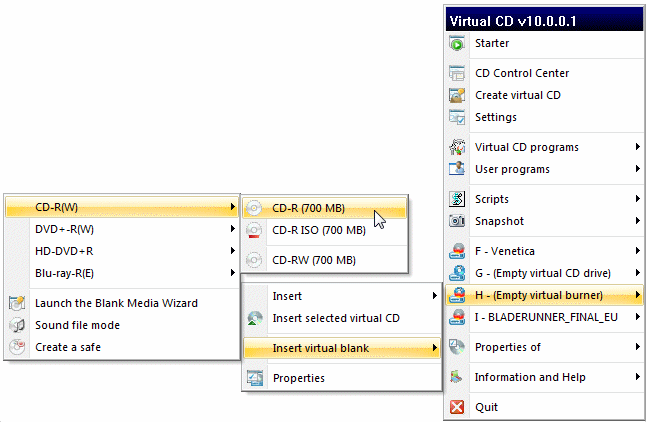This screenshot has height=422, width=646.
Task: Select CD-R (700 MB) blank
Action: pyautogui.click(x=308, y=208)
